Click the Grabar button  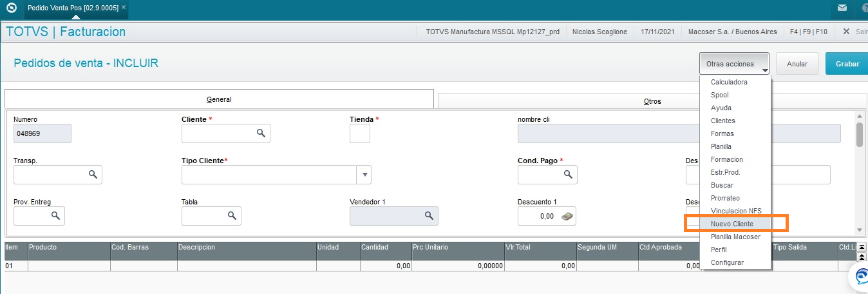coord(847,64)
